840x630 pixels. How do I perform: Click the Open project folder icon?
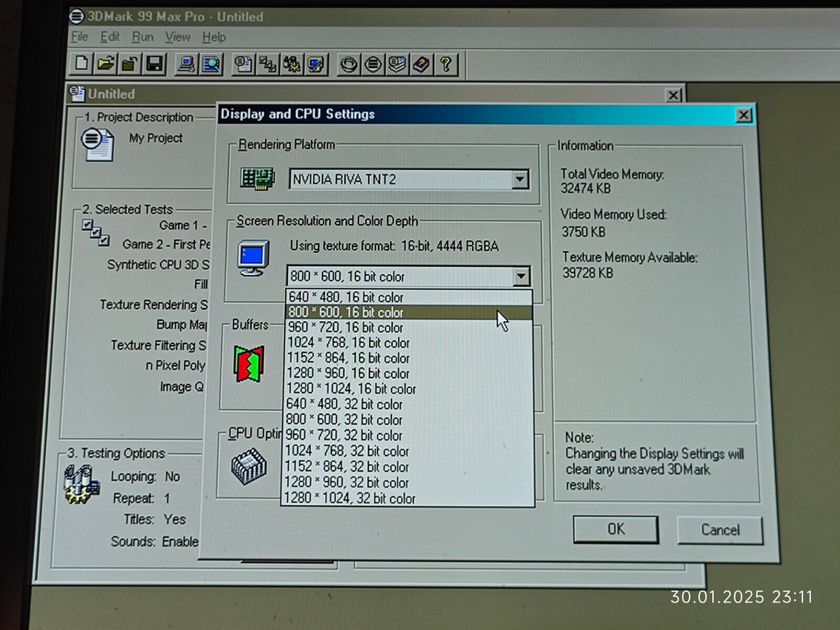tap(106, 64)
